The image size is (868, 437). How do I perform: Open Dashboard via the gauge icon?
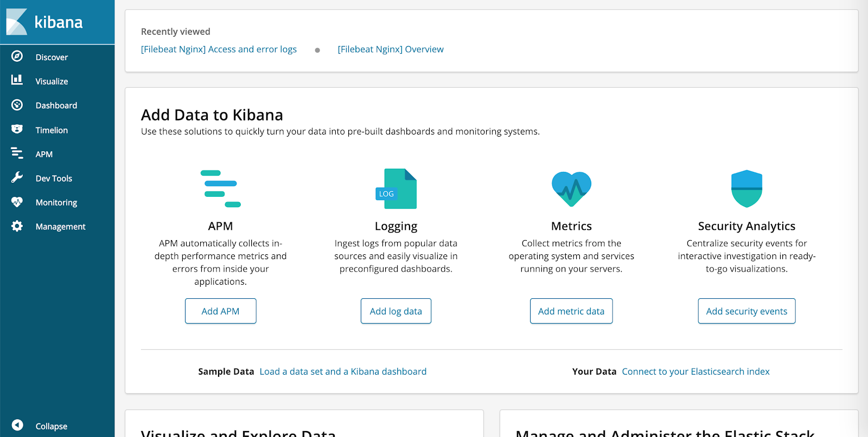point(17,105)
